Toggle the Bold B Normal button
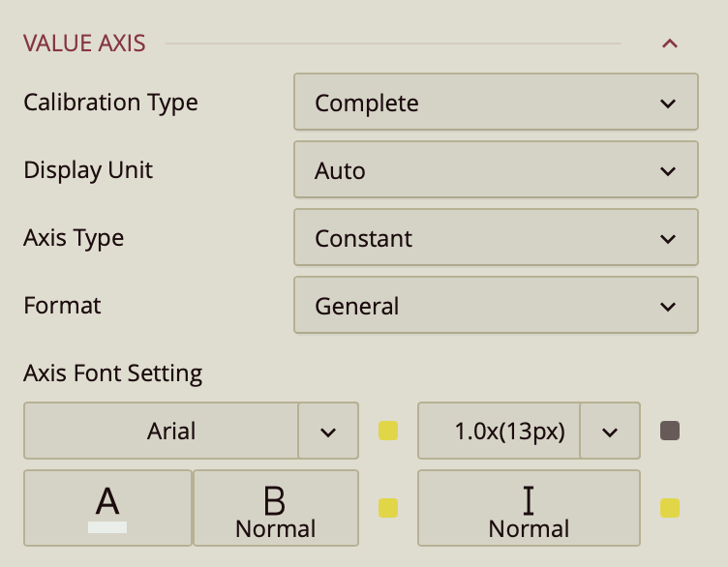The image size is (728, 567). [x=276, y=508]
